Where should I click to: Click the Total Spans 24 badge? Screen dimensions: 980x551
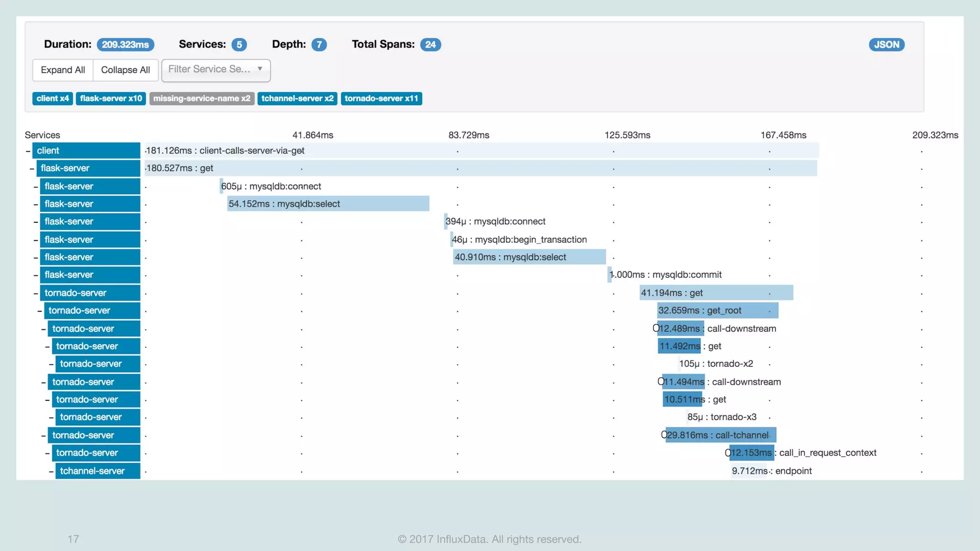pos(430,44)
